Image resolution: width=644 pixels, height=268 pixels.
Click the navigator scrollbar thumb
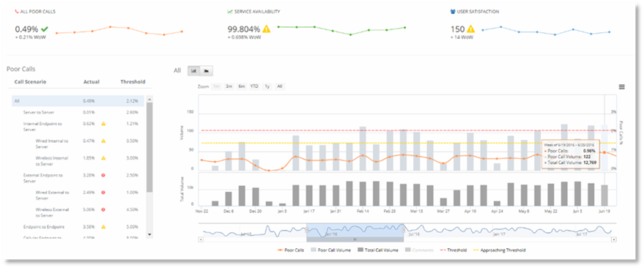pyautogui.click(x=355, y=239)
